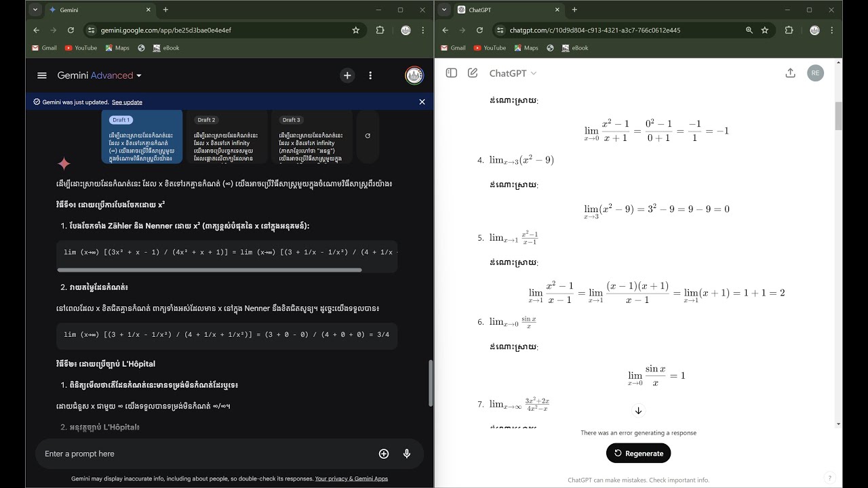Toggle the ChatGPT sidebar panel
This screenshot has width=868, height=488.
(452, 73)
